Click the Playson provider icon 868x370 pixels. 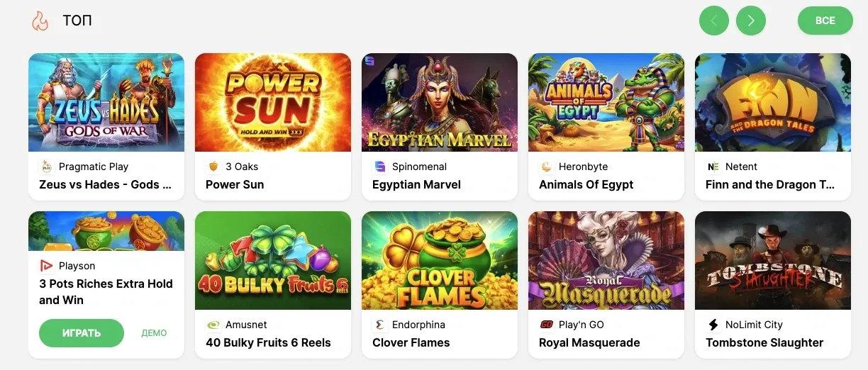(x=46, y=266)
